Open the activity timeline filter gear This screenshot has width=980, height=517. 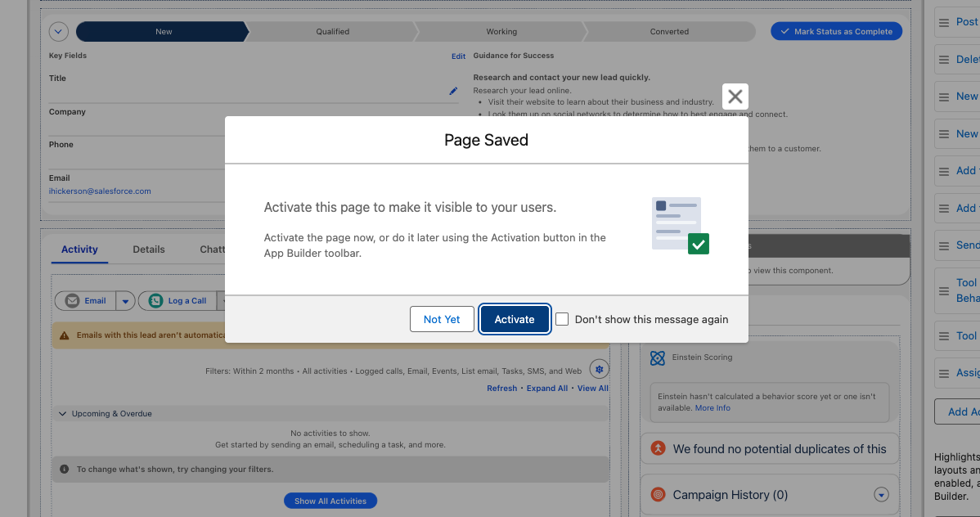pyautogui.click(x=599, y=370)
